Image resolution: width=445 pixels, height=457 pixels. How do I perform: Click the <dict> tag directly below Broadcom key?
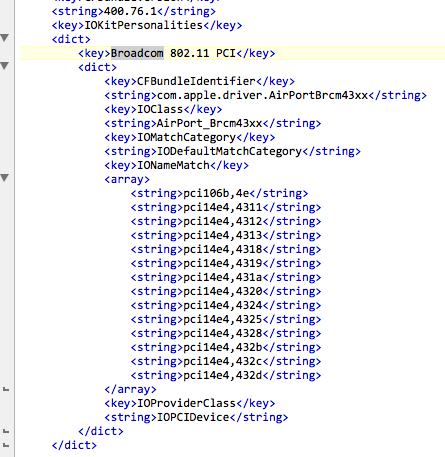97,67
